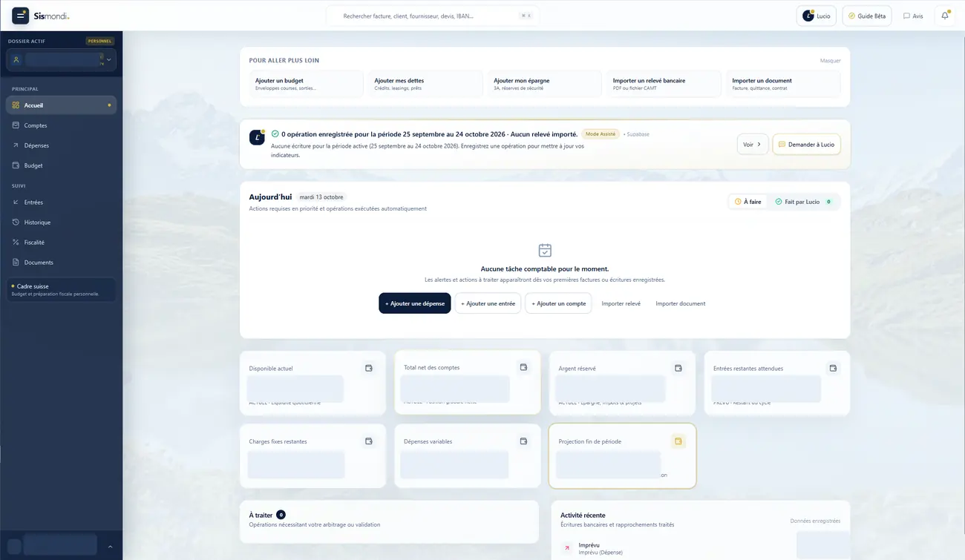The height and width of the screenshot is (560, 965).
Task: Click the icon on Charges fixes restantes card
Action: click(369, 441)
